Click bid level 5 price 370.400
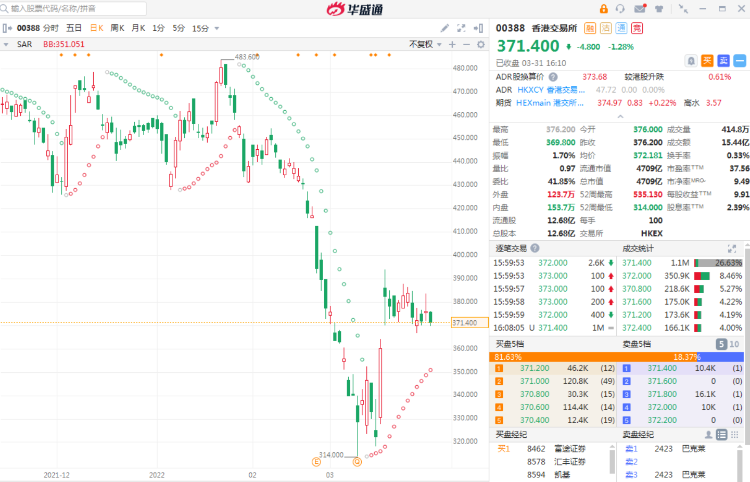Viewport: 750px width, 482px height. click(535, 420)
